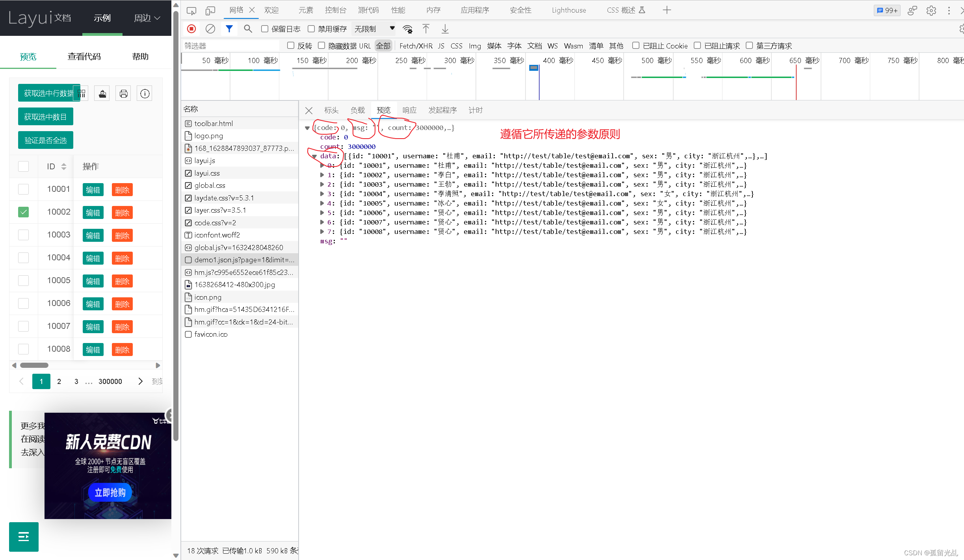964x560 pixels.
Task: Expand data item 3 with id 10004
Action: click(x=322, y=194)
